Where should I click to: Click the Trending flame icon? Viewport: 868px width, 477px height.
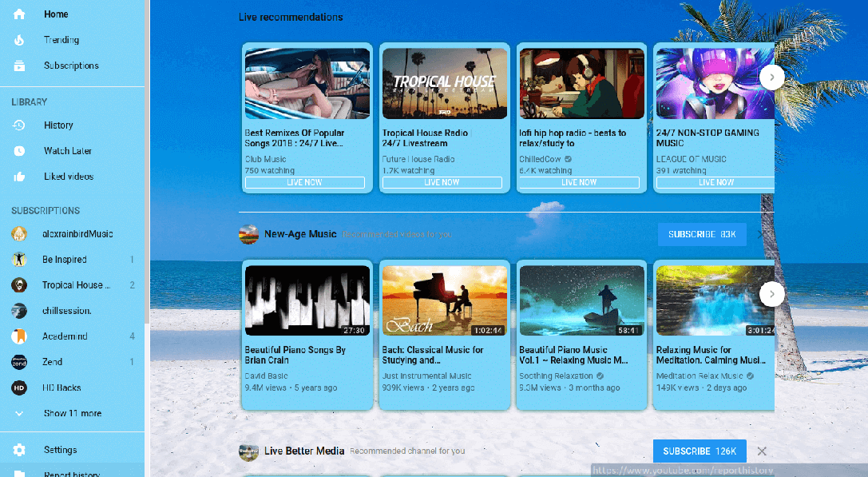point(19,40)
